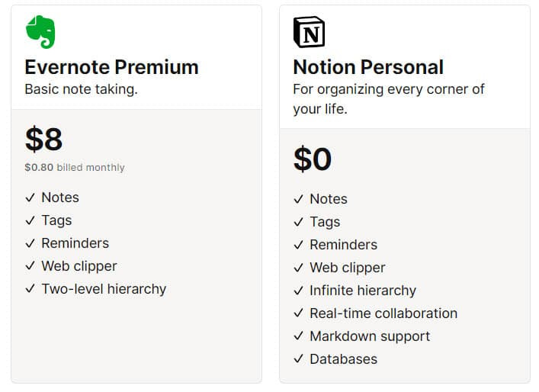Click the checkmark next to Infinite hierarchy
Image resolution: width=539 pixels, height=392 pixels.
(x=298, y=291)
